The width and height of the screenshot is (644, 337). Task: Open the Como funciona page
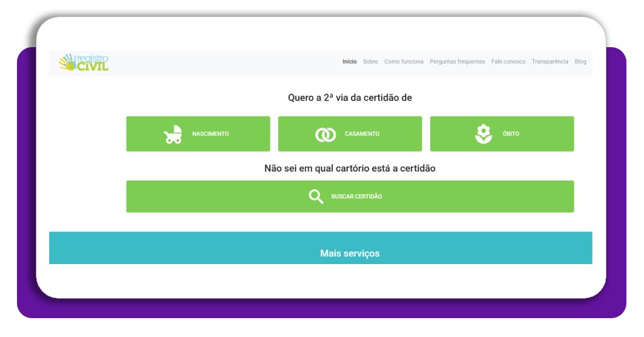(404, 62)
